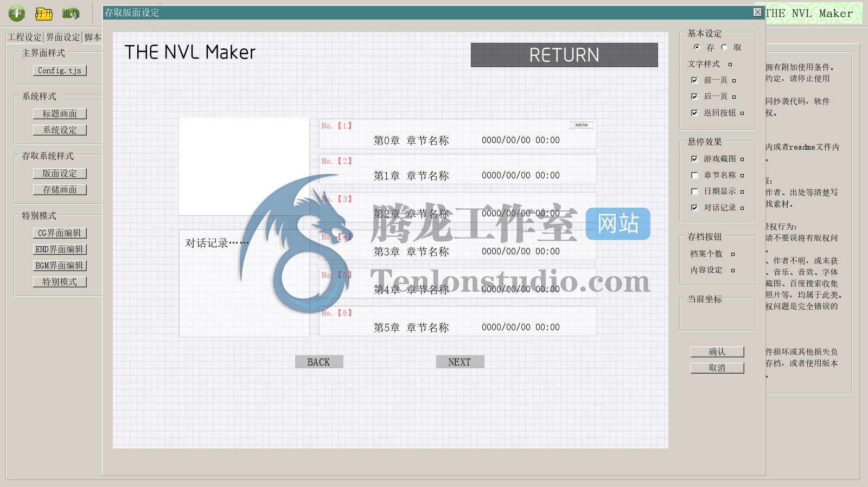Click the 版面设定 button
This screenshot has height=487, width=868.
tap(60, 174)
